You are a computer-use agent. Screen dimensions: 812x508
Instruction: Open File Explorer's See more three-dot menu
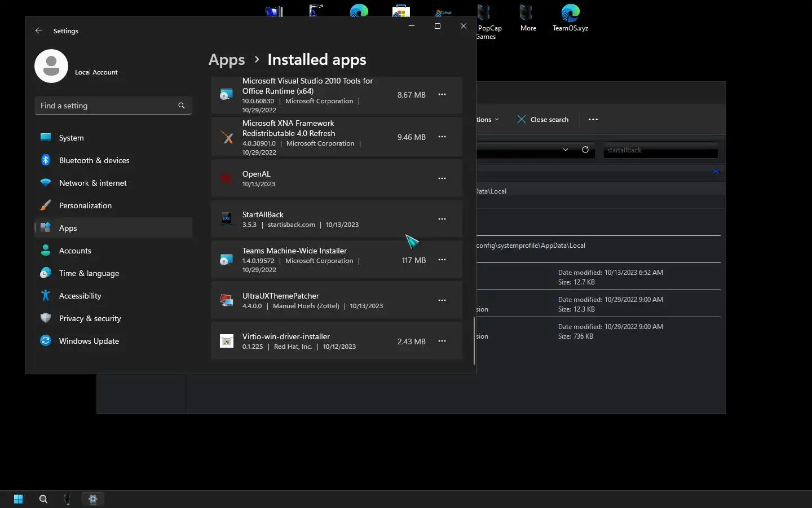(x=593, y=120)
